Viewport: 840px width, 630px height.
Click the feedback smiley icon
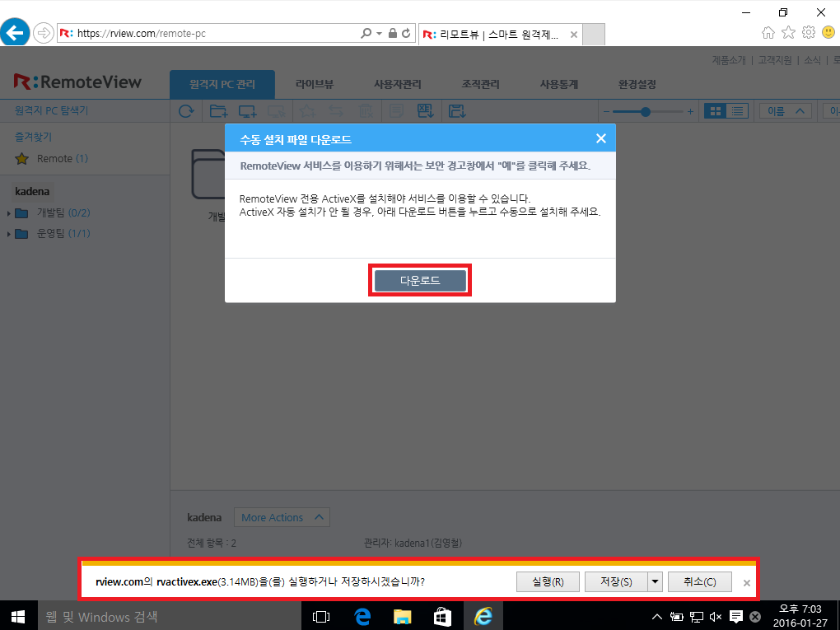(828, 33)
